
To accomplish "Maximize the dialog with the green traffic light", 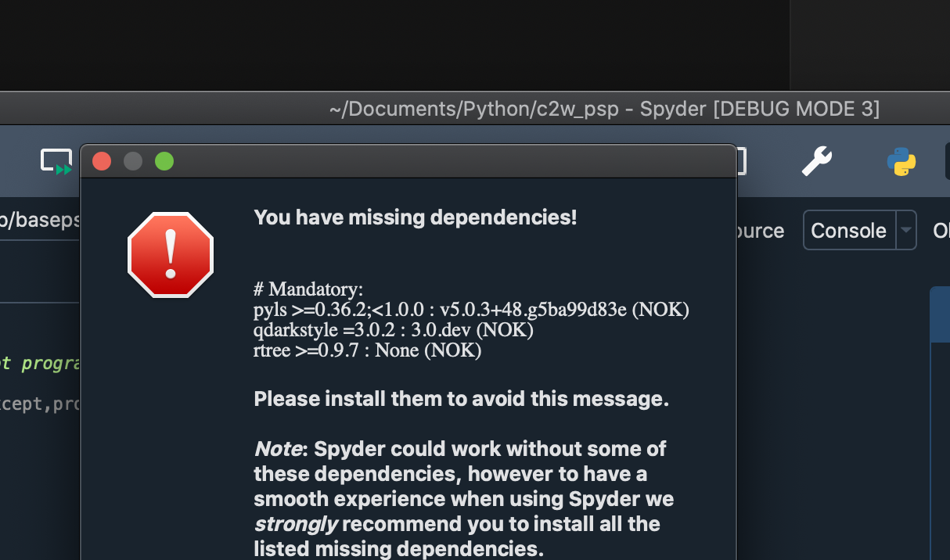I will pos(164,161).
